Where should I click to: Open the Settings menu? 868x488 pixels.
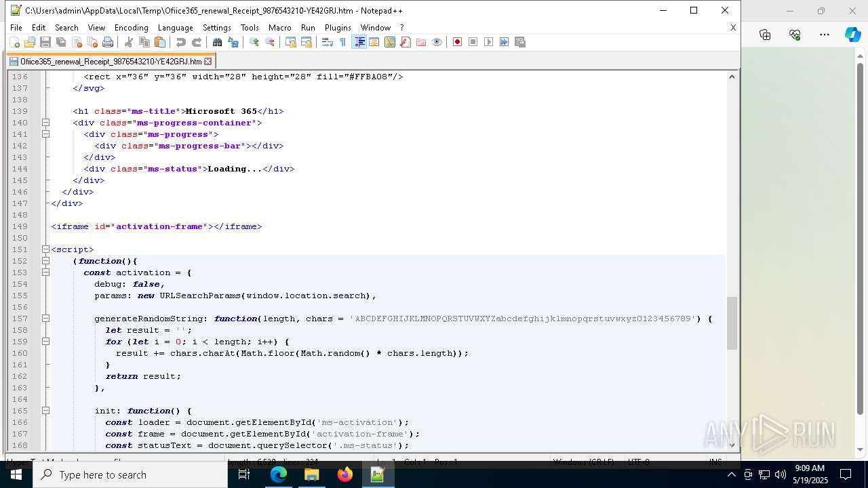click(217, 28)
